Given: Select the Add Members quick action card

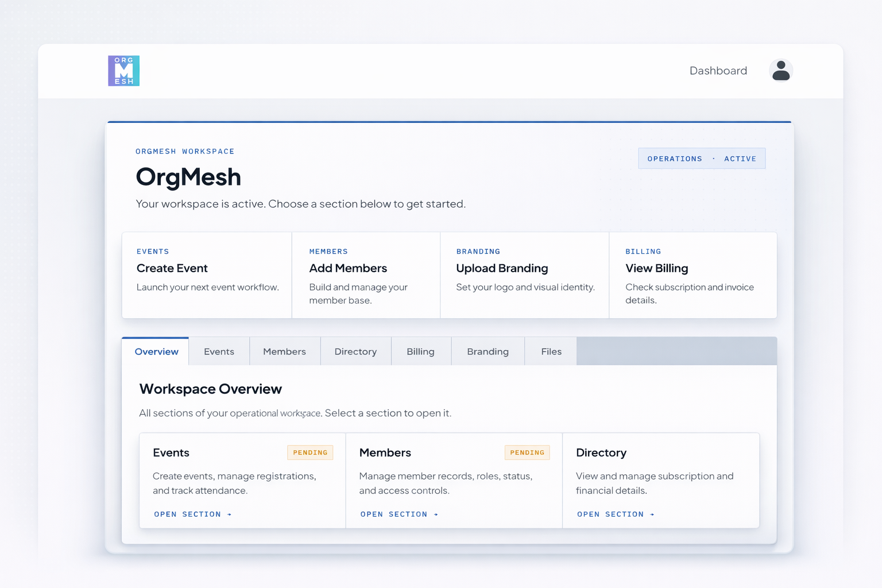Looking at the screenshot, I should click(x=366, y=275).
